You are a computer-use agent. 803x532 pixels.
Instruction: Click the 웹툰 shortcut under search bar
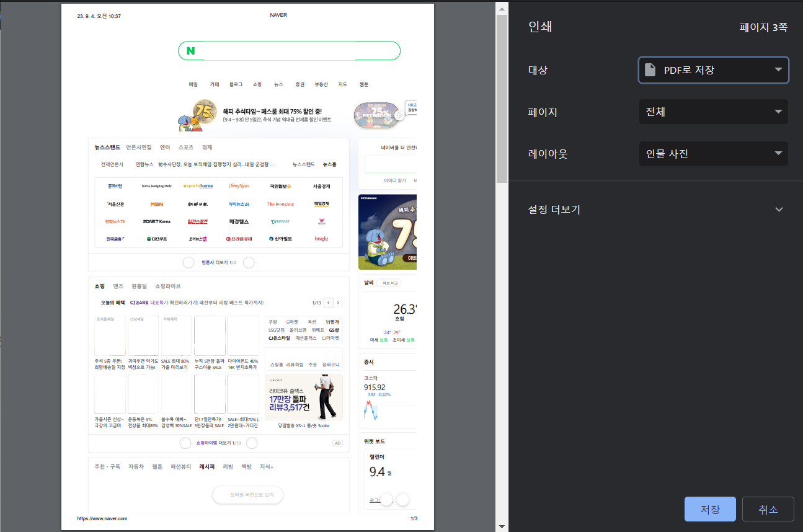[x=364, y=84]
